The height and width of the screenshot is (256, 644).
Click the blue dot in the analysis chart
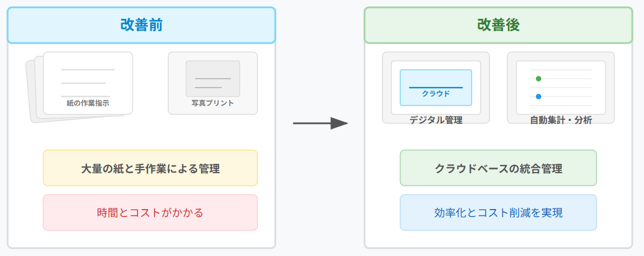[538, 96]
